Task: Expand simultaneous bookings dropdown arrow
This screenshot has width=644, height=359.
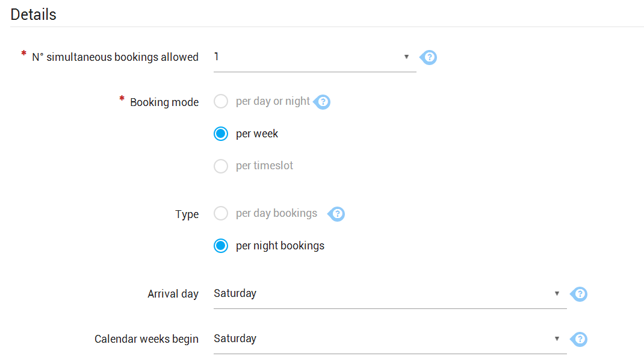Action: [x=406, y=57]
